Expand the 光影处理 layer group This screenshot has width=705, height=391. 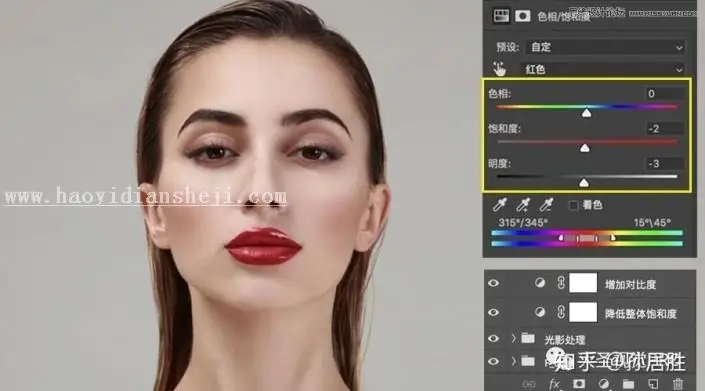point(513,338)
